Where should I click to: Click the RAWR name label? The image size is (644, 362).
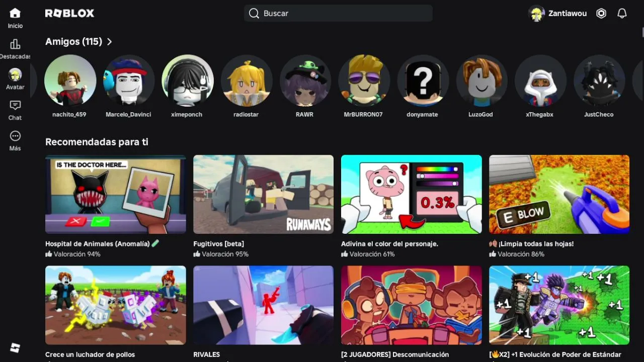[x=304, y=115]
